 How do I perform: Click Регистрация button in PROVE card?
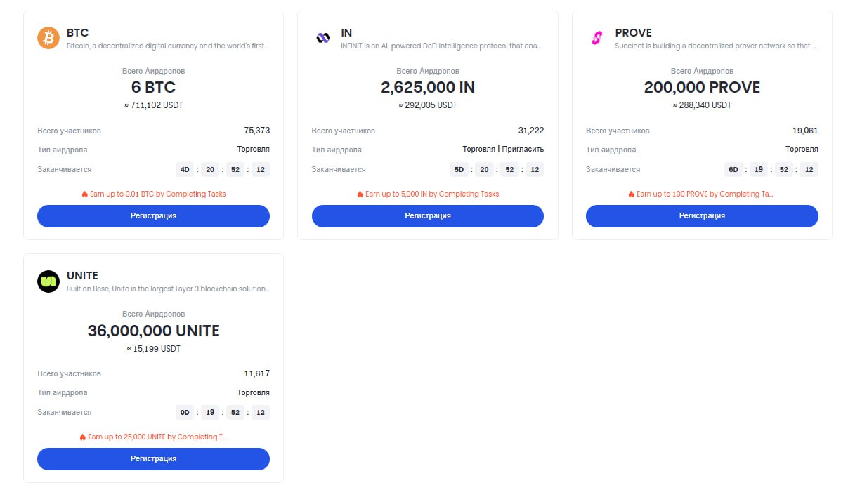(702, 215)
